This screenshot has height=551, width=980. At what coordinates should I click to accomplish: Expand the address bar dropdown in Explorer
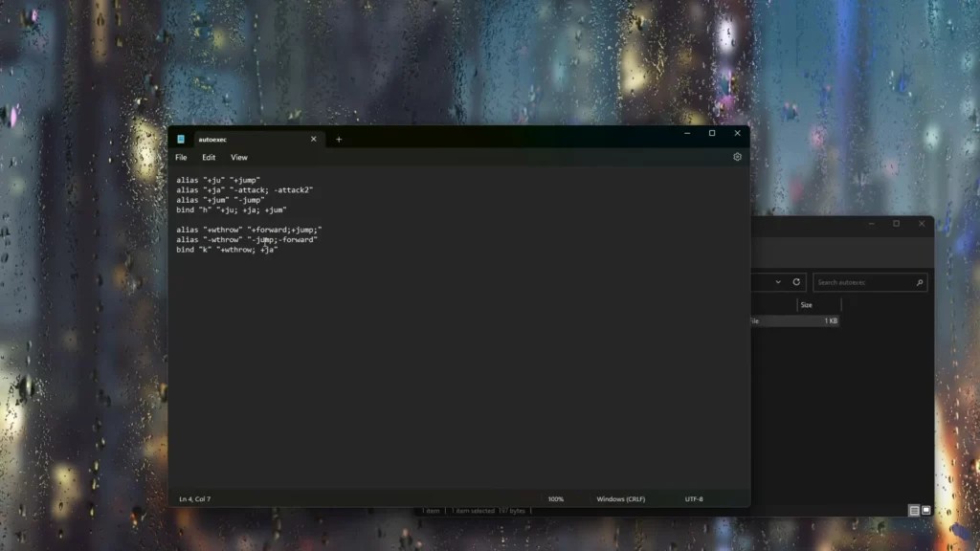coord(778,282)
